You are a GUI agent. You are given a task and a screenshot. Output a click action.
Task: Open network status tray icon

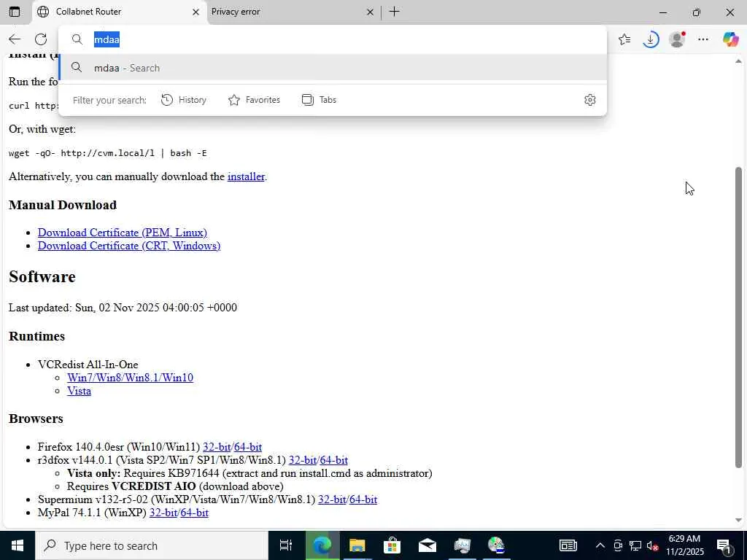(x=635, y=545)
